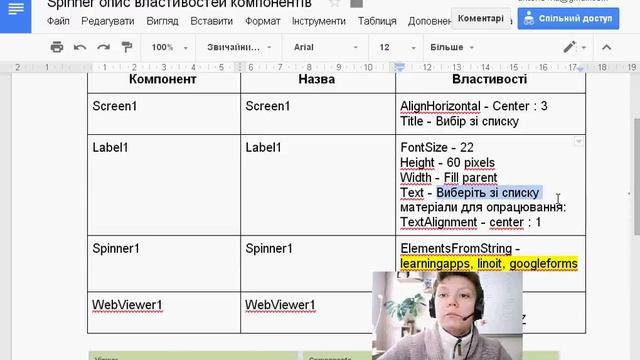640x360 pixels.
Task: Open the Формат menu
Action: (262, 21)
